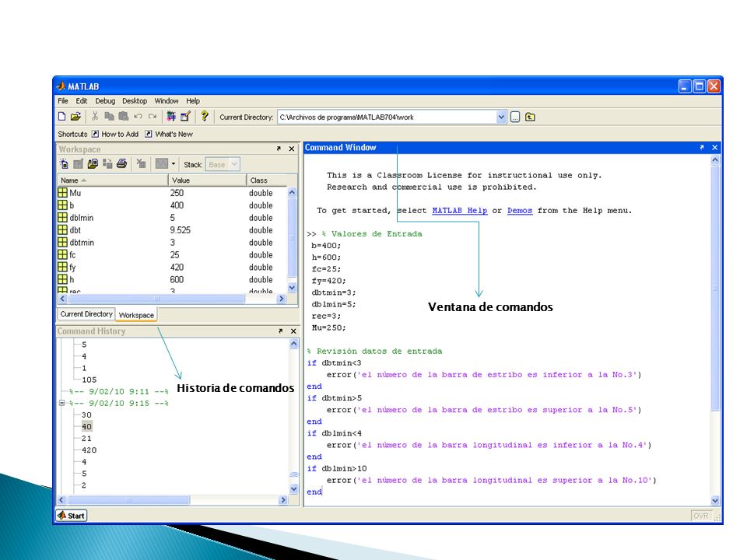747x560 pixels.
Task: Open the Window menu
Action: click(x=167, y=101)
